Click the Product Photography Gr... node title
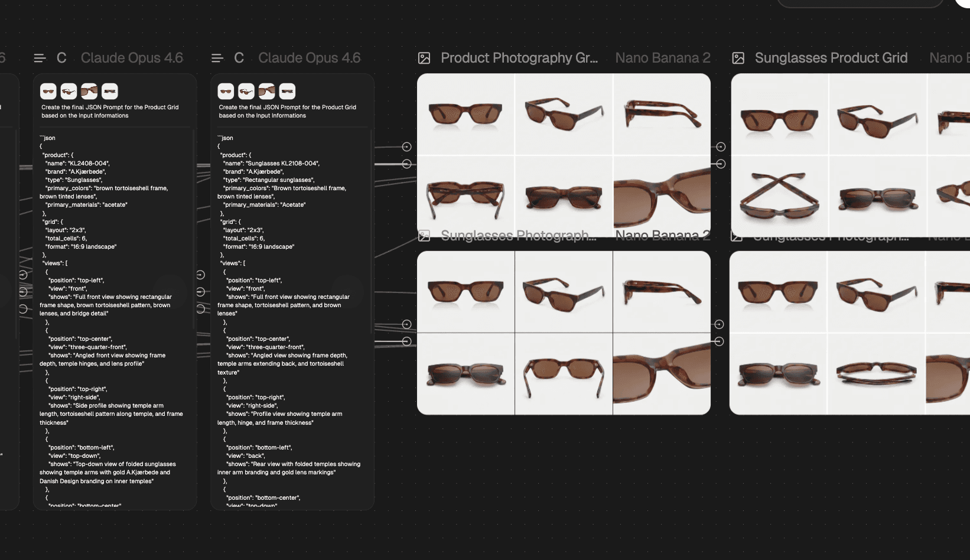 (519, 58)
